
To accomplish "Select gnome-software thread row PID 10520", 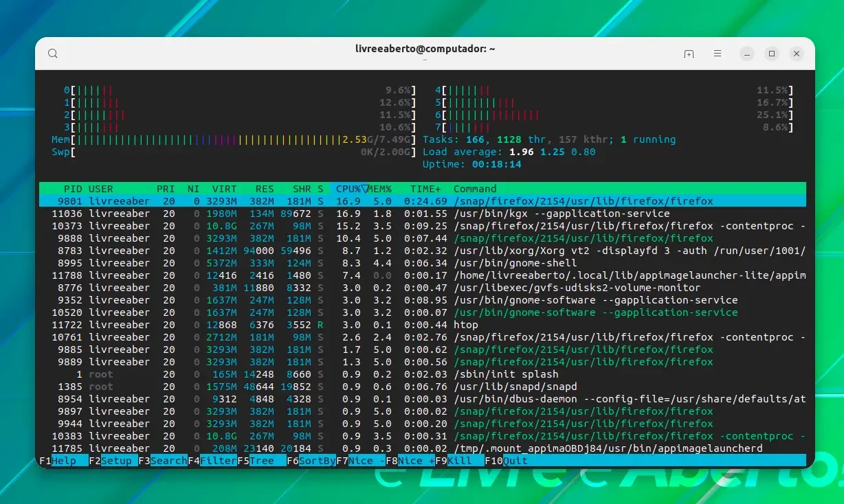I will (x=423, y=312).
